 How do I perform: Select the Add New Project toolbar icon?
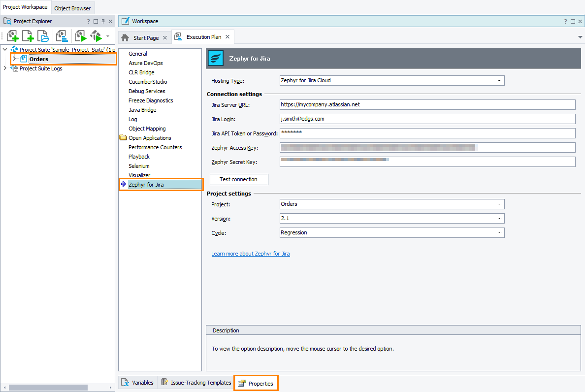click(x=12, y=36)
